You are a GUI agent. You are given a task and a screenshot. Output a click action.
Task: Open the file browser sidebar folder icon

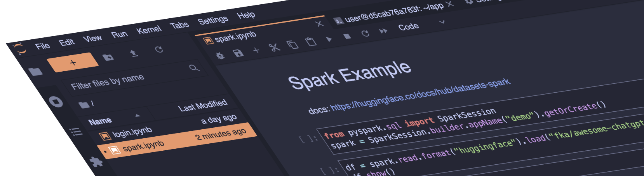click(35, 71)
